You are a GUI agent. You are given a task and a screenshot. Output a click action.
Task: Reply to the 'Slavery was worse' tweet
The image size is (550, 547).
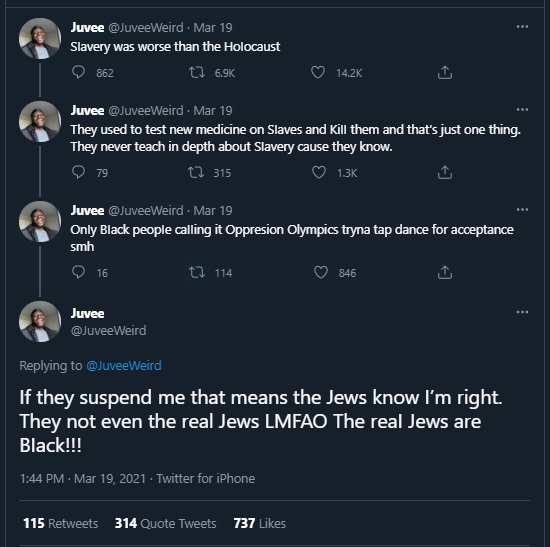(78, 73)
